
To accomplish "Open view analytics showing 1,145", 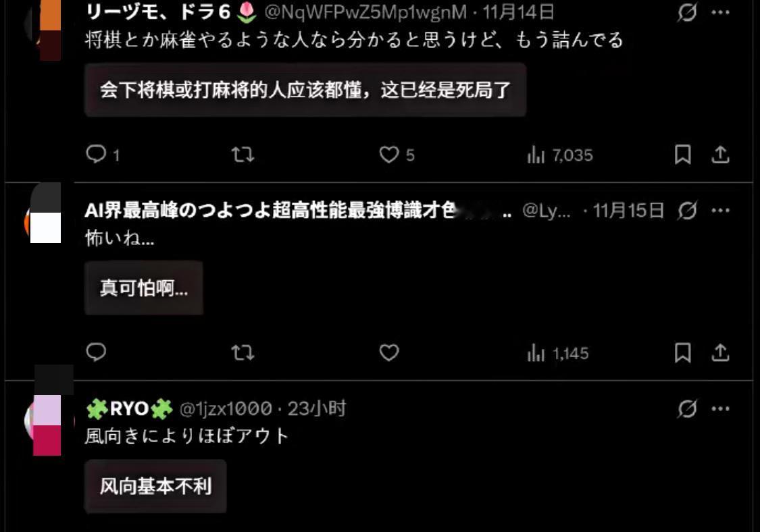I will coord(558,353).
